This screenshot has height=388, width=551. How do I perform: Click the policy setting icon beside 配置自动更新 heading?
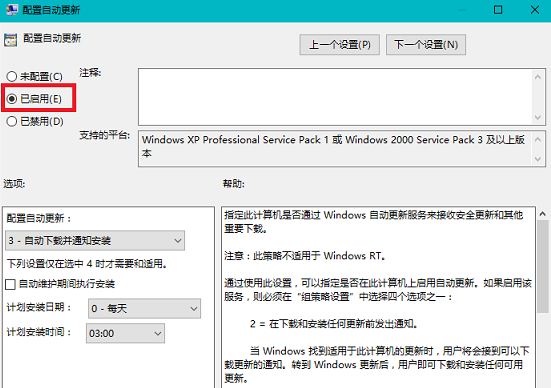11,40
